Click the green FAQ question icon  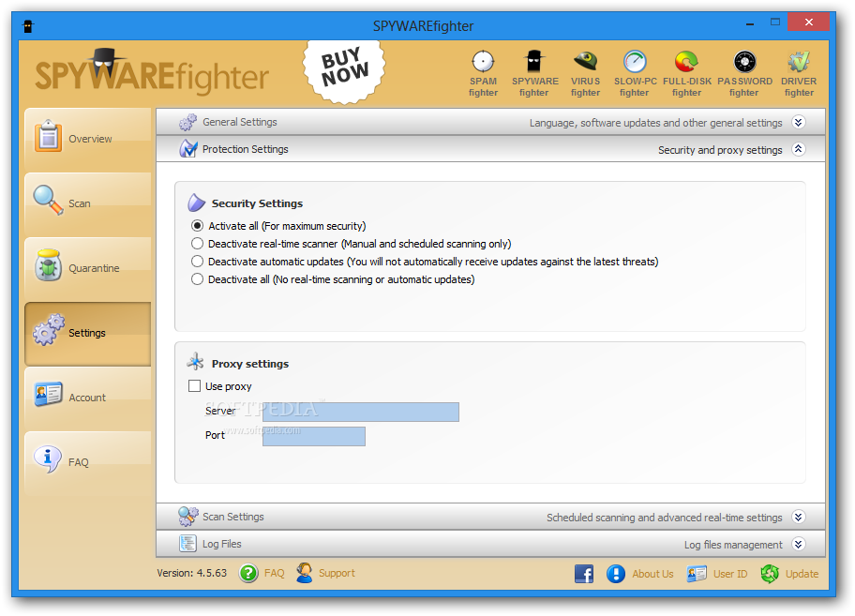pyautogui.click(x=248, y=574)
